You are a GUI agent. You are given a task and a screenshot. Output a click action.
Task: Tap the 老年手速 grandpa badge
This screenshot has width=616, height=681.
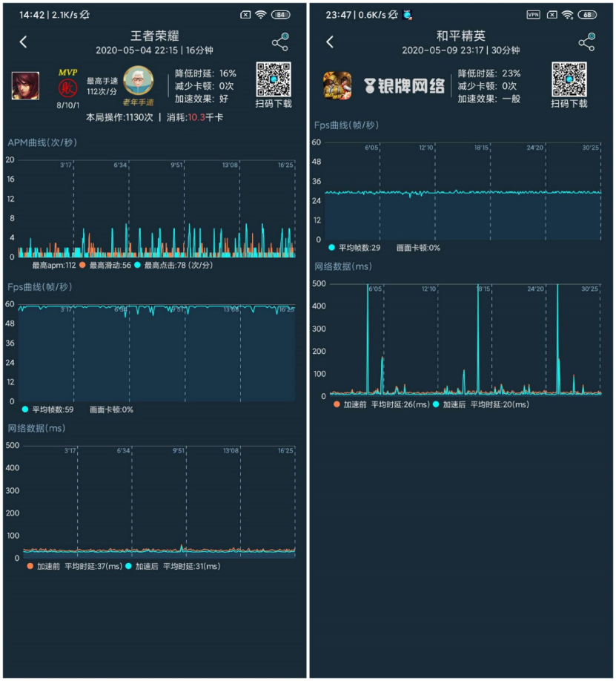138,82
